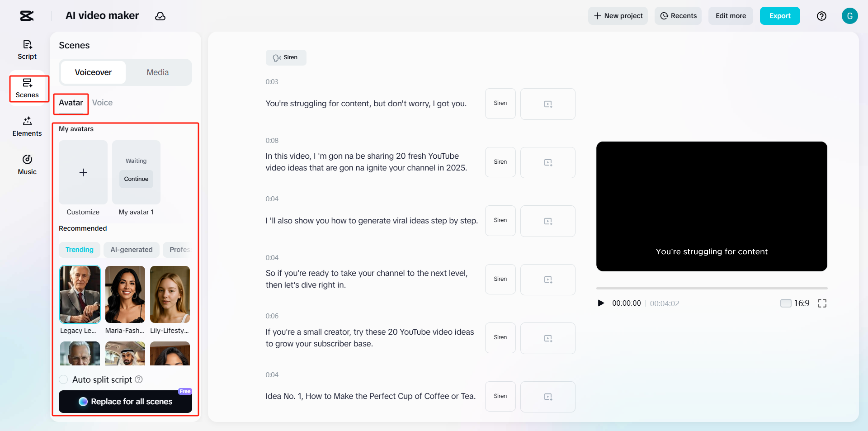Viewport: 868px width, 431px height.
Task: Open Siren voice selector for 'Idea No. 1' scene
Action: (x=500, y=396)
